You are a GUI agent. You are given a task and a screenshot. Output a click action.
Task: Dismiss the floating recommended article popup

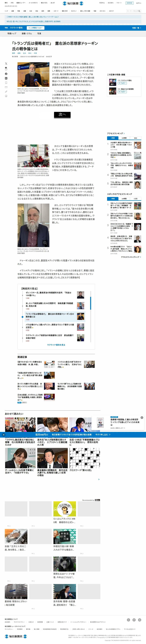click(142, 417)
